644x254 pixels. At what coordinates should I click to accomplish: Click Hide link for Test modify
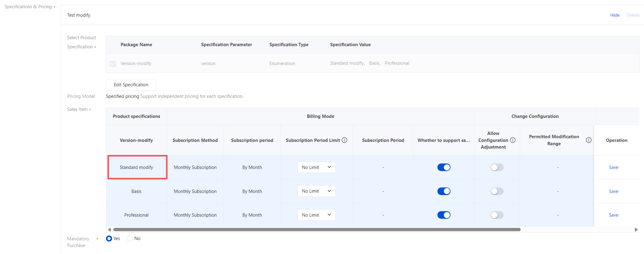[x=615, y=15]
